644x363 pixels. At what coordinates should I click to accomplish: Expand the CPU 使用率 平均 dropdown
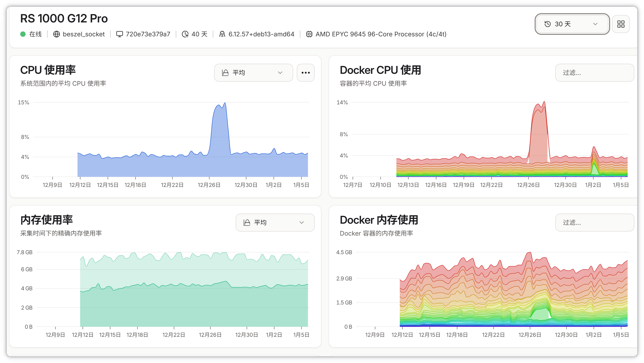click(x=253, y=73)
